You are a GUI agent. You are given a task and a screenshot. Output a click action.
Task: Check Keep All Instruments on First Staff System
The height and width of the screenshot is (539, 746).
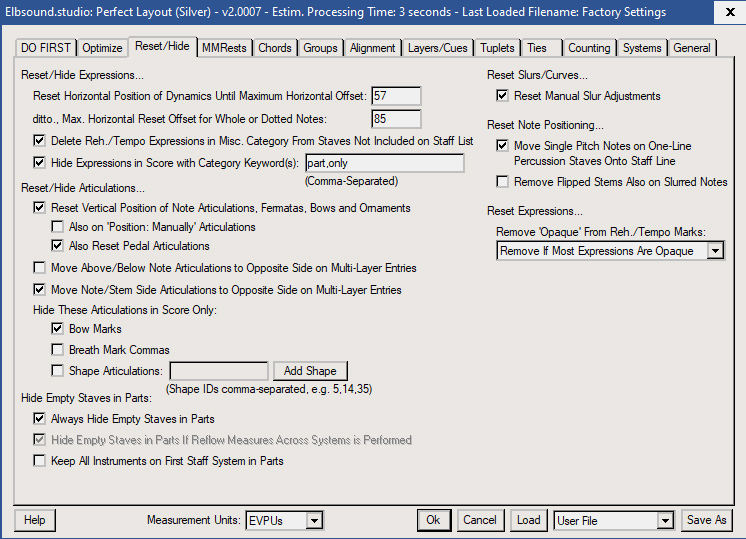point(40,461)
